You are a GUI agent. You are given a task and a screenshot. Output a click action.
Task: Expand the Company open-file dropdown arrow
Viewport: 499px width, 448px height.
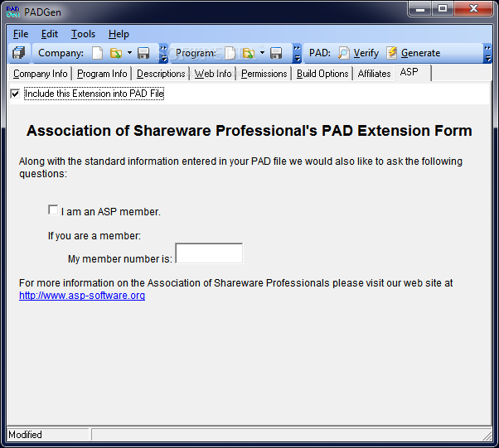point(129,52)
